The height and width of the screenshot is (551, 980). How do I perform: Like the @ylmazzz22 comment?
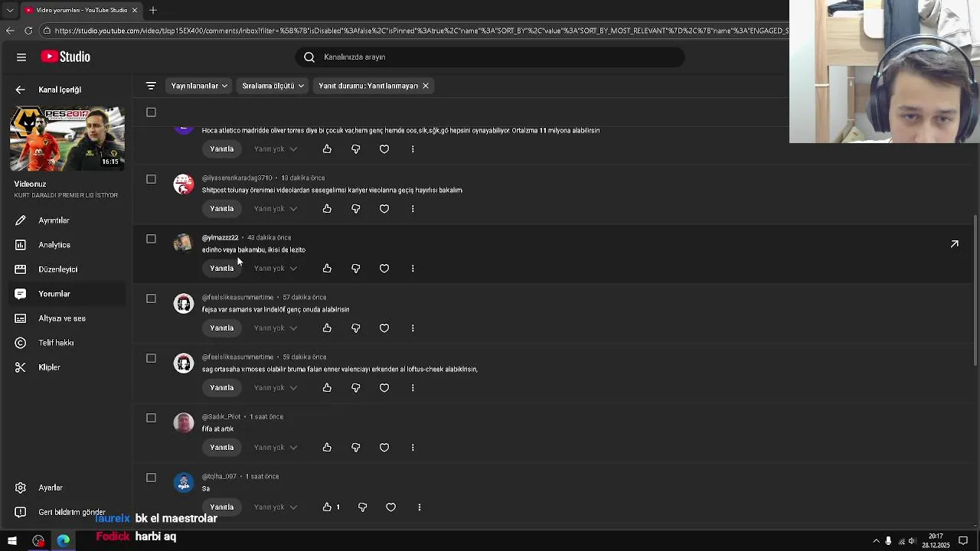327,268
